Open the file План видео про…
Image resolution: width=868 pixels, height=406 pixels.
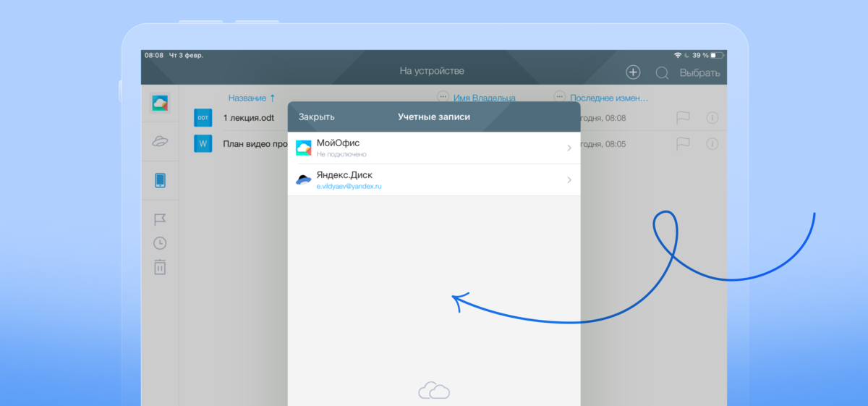pyautogui.click(x=255, y=144)
